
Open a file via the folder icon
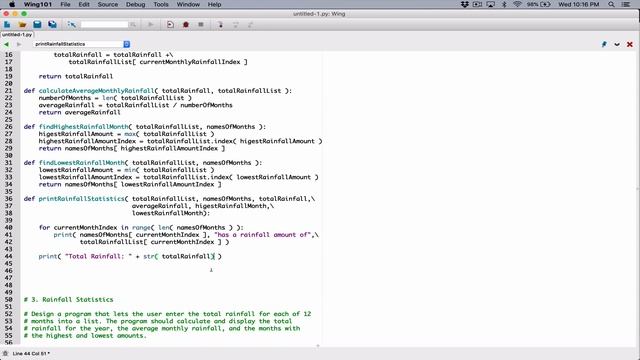pos(22,24)
